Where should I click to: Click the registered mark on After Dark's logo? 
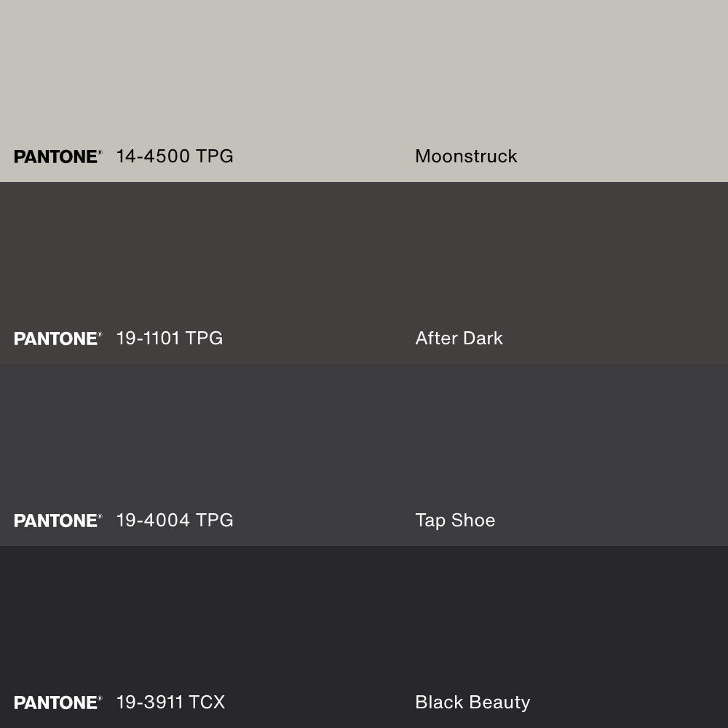(100, 334)
